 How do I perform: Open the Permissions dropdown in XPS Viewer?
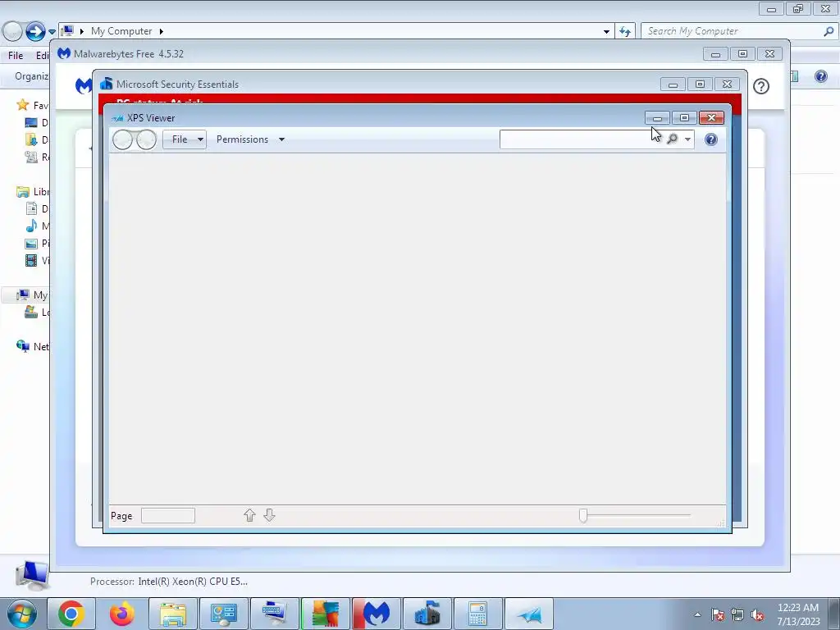(250, 139)
